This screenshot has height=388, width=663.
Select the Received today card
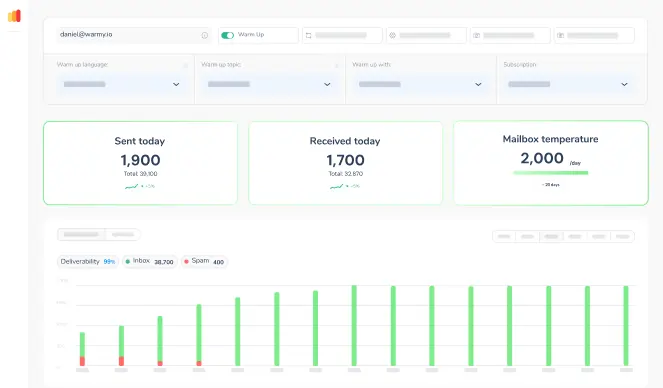[x=345, y=163]
